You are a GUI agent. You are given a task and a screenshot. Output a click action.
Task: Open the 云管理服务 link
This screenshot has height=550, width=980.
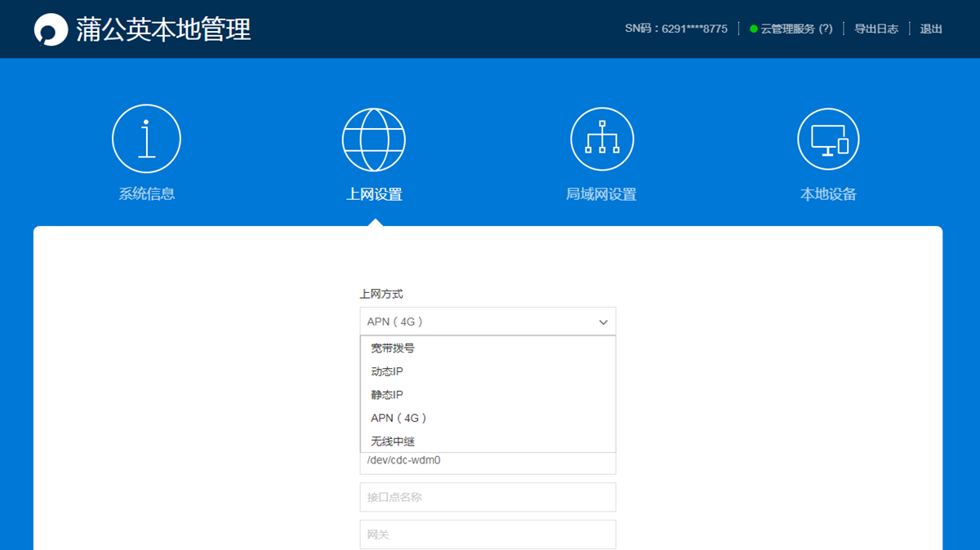coord(789,29)
